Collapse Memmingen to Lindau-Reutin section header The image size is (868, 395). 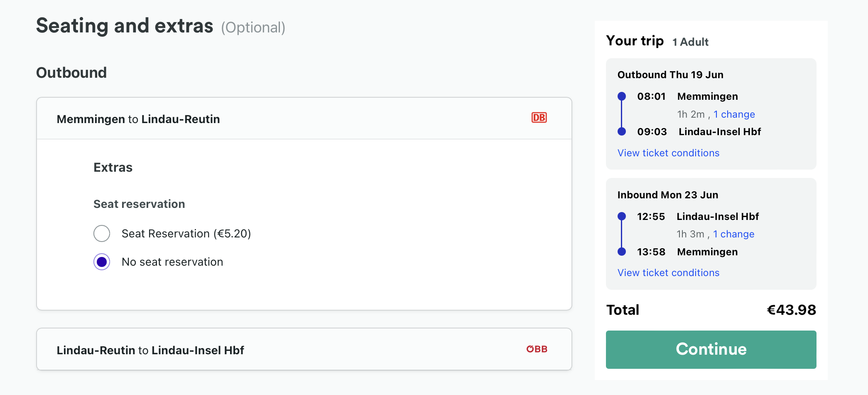click(x=304, y=118)
